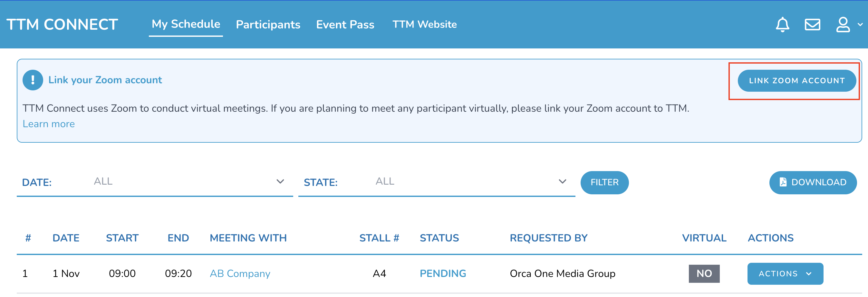Click the TTM CONNECT logo
868x297 pixels.
[62, 25]
